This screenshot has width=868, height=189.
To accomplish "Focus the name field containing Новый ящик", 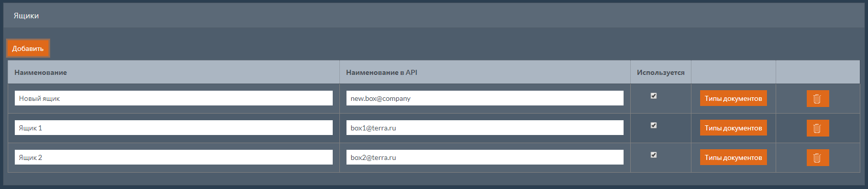I will pos(173,98).
